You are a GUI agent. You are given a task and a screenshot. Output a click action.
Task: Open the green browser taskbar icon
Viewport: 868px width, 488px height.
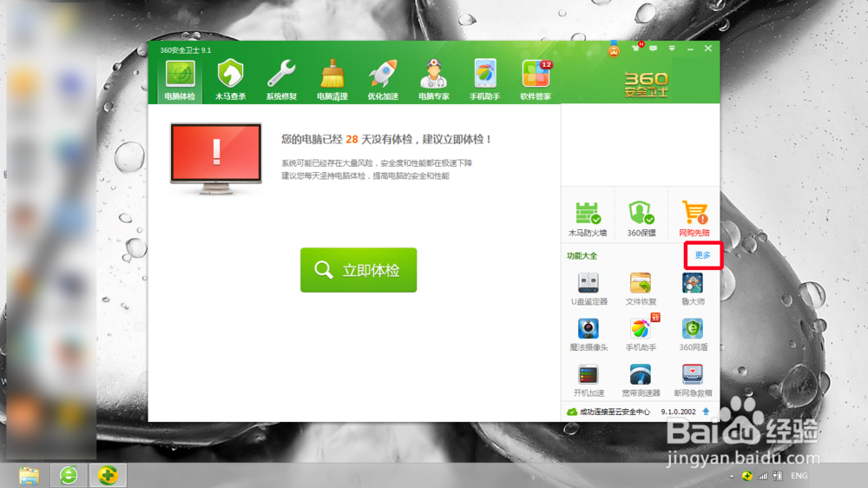pos(69,475)
